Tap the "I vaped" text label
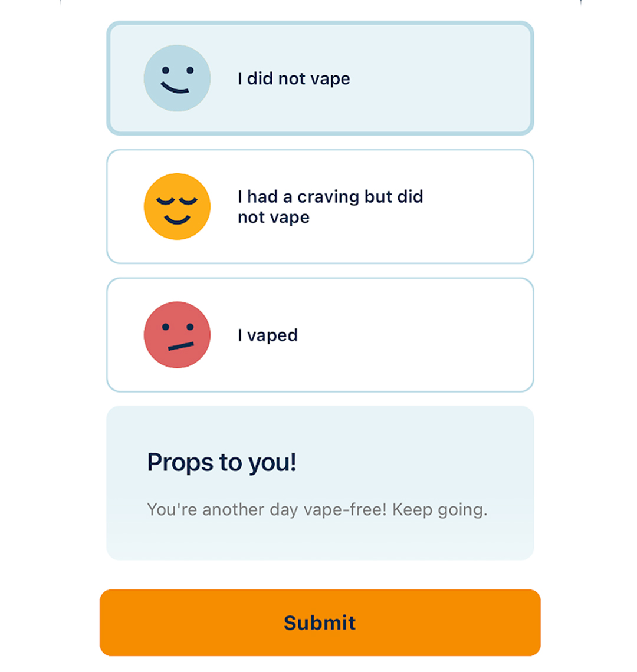 [x=268, y=335]
